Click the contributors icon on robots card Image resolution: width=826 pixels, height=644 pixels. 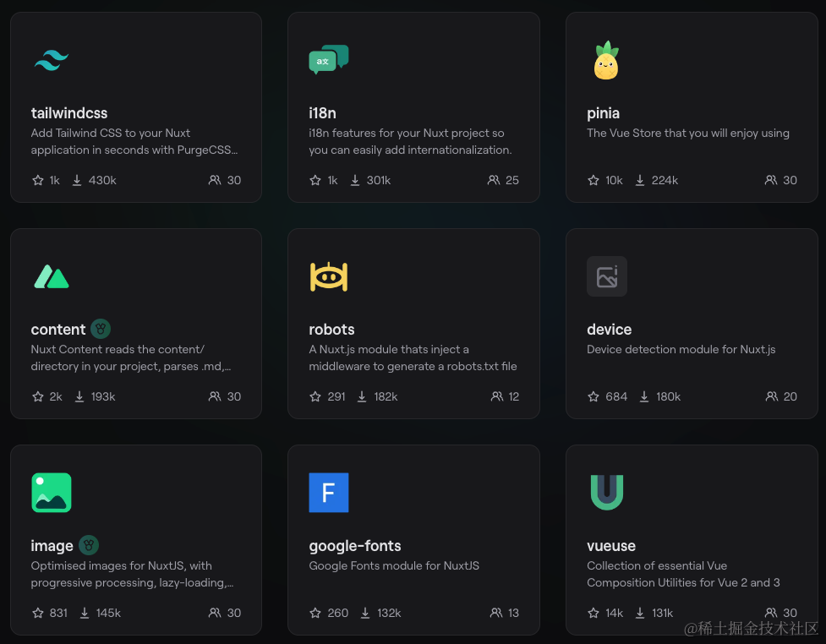click(x=496, y=396)
